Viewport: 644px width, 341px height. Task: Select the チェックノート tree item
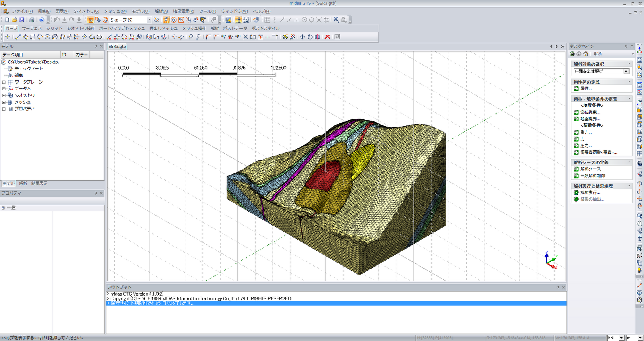[29, 69]
